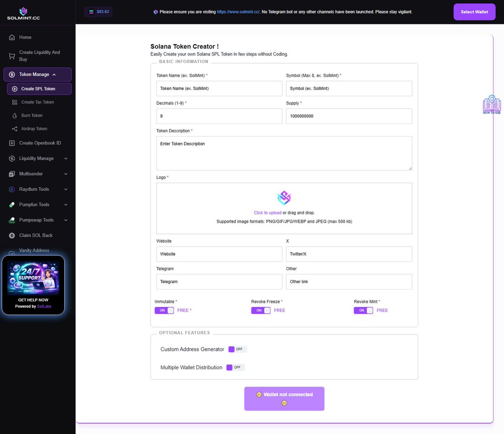Click the Home sidebar icon
Viewport: 504px width, 434px height.
12,37
